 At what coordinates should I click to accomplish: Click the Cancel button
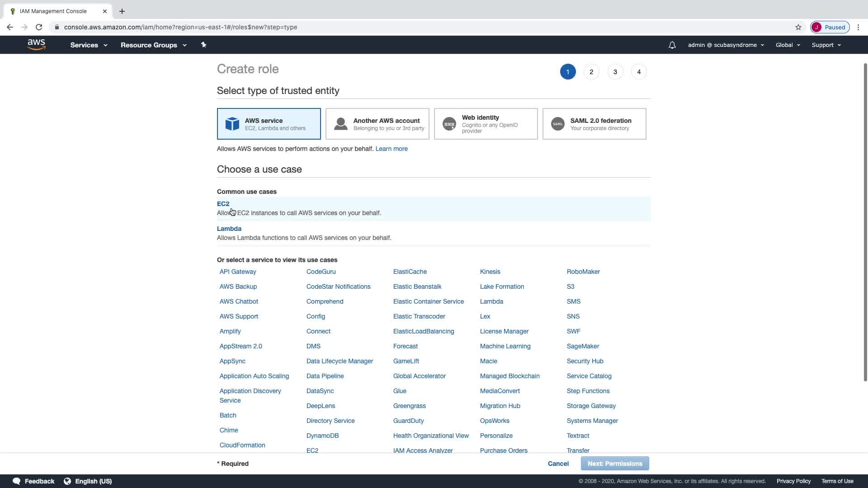click(x=558, y=464)
